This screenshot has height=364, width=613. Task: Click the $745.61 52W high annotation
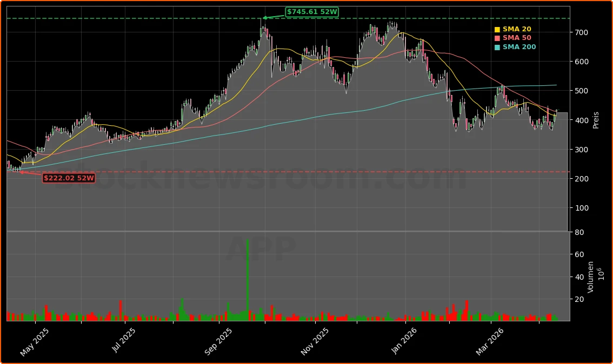click(x=312, y=12)
